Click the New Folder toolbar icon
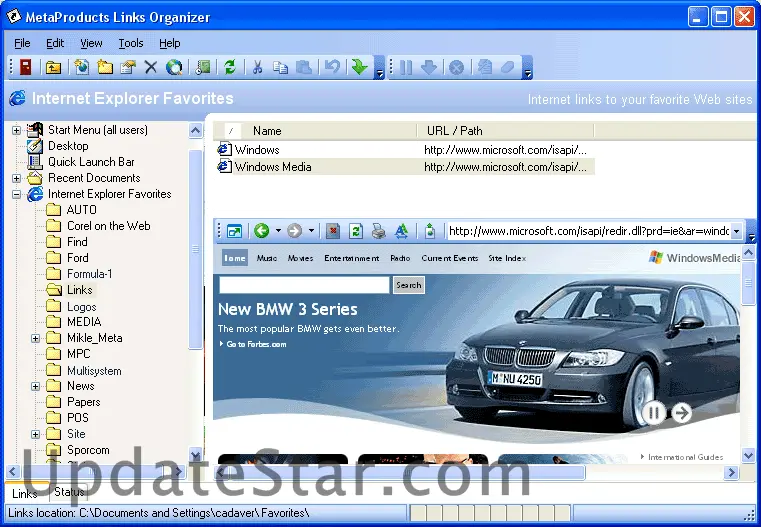761x527 pixels. click(x=104, y=67)
